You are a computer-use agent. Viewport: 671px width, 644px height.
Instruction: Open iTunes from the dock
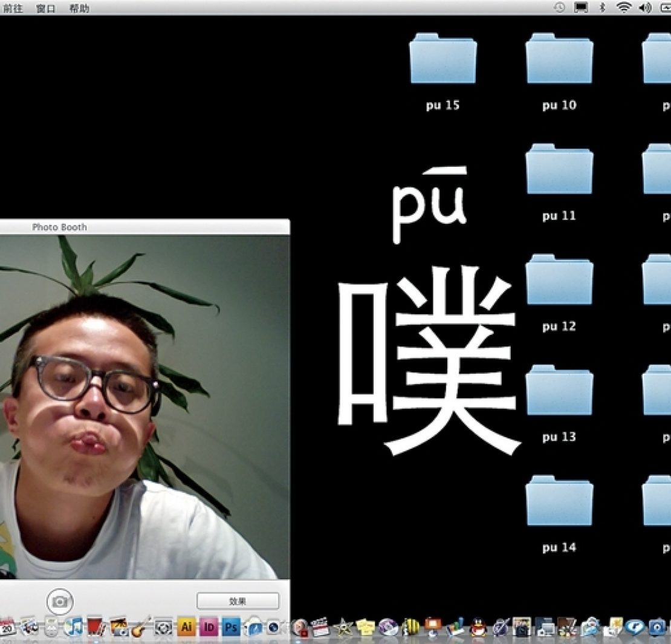tap(74, 627)
